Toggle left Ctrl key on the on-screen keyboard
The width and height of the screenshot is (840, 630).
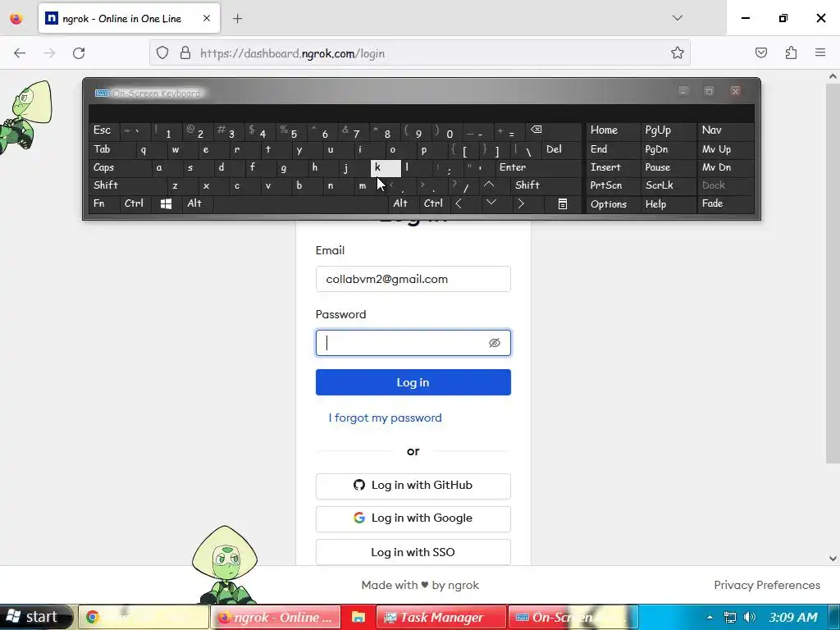point(135,204)
